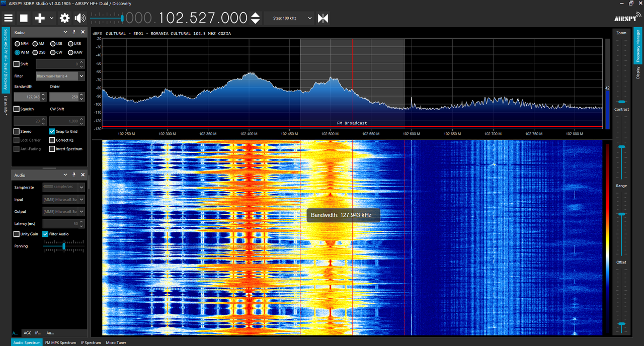The height and width of the screenshot is (346, 644).
Task: Add a new slice with the plus icon
Action: (x=40, y=18)
